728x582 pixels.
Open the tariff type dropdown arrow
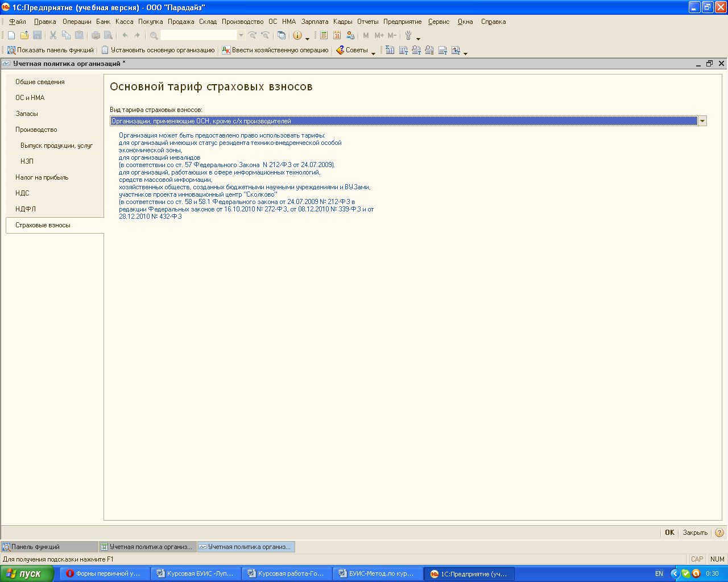702,121
